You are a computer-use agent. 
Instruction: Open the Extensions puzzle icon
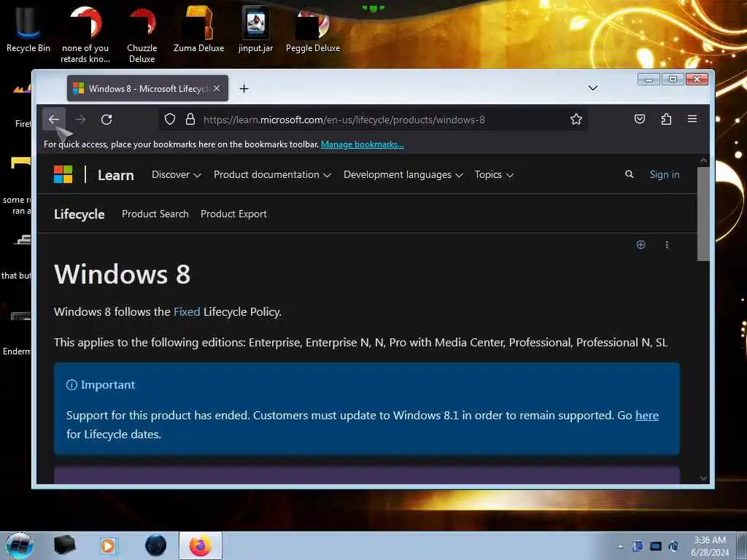coord(666,119)
